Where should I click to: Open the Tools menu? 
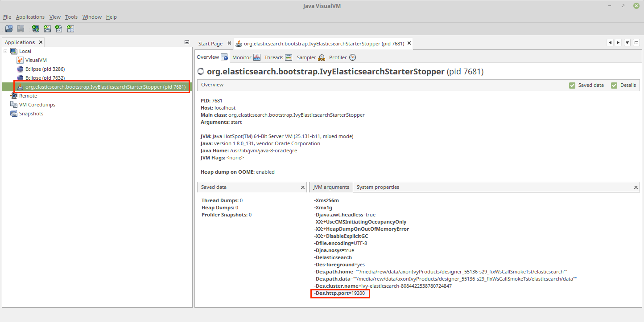(x=71, y=17)
